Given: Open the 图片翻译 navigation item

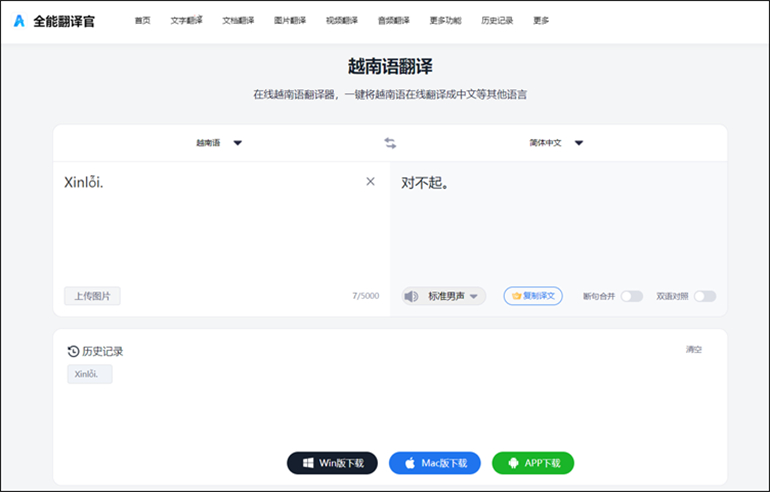Looking at the screenshot, I should [290, 20].
